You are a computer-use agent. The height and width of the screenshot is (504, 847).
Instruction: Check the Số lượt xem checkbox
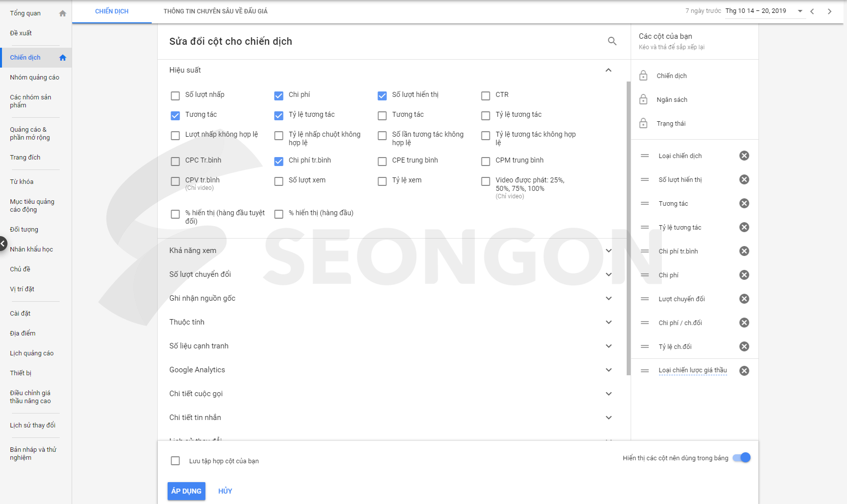pyautogui.click(x=279, y=181)
